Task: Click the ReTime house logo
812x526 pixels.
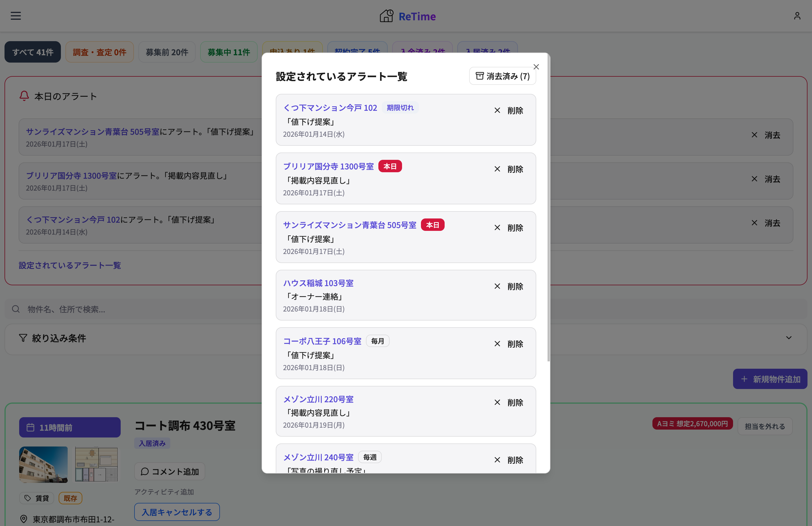Action: coord(386,15)
